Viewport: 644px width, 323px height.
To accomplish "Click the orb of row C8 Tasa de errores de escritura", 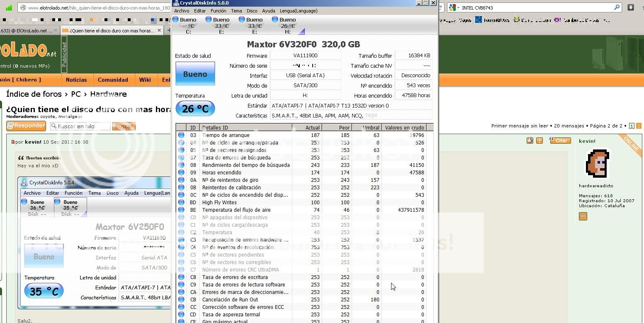I will point(181,277).
